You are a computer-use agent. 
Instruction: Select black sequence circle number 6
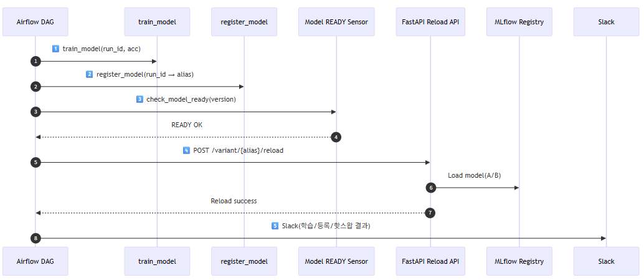coord(430,188)
